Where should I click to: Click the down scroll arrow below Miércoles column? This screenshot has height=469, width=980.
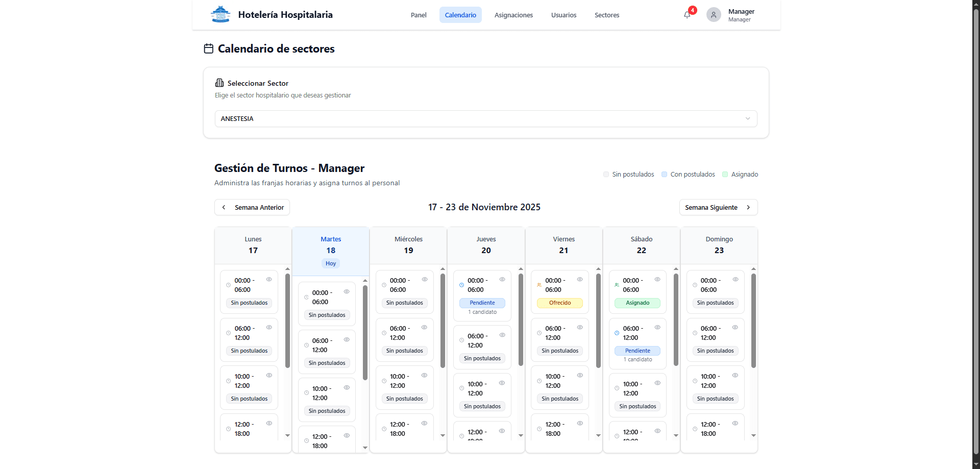[443, 435]
